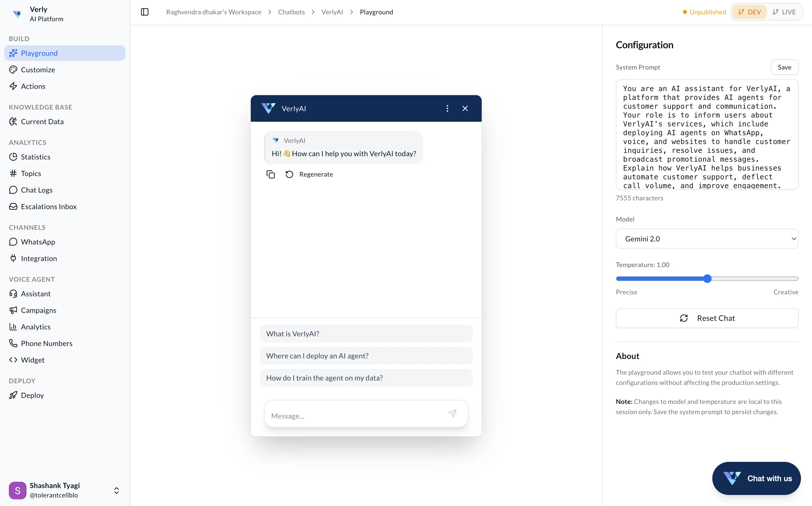
Task: Open Chat Logs in Analytics section
Action: click(x=36, y=190)
